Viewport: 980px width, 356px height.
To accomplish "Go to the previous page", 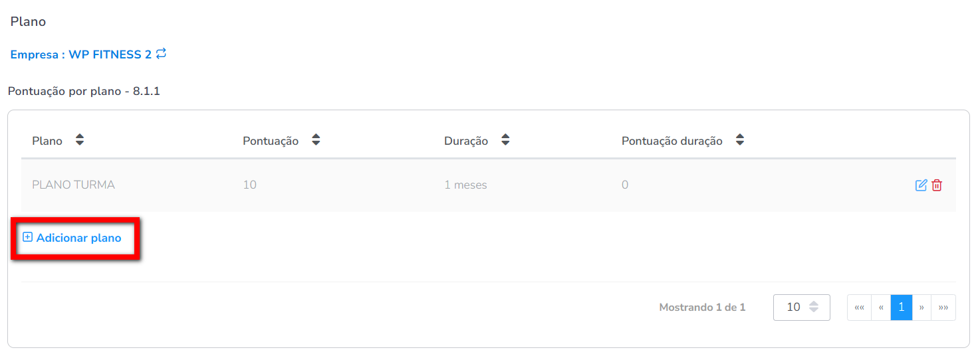I will click(x=881, y=308).
